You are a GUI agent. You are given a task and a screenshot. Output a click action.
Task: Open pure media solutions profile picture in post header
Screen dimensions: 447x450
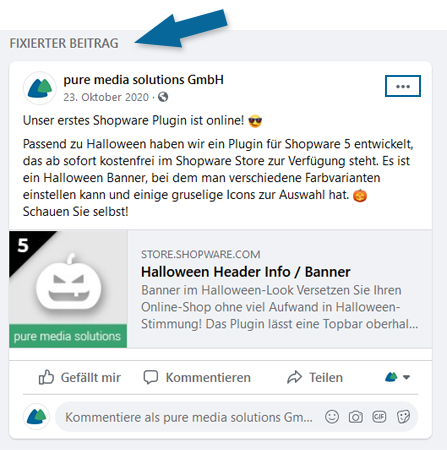pyautogui.click(x=40, y=88)
